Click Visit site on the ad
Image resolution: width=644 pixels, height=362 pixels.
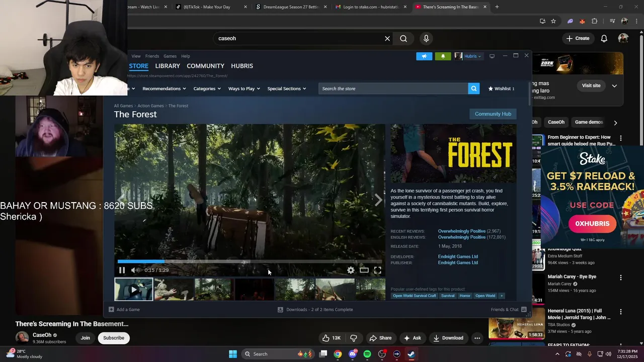pos(591,85)
